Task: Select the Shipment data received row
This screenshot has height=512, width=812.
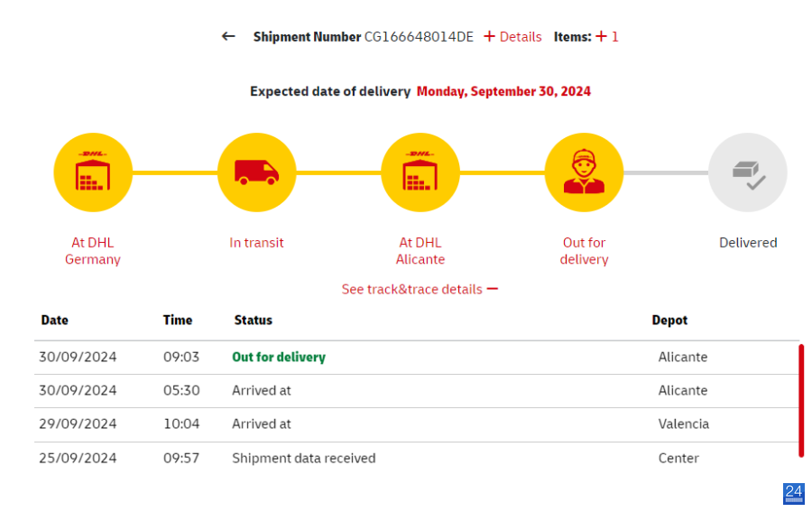Action: click(x=417, y=458)
